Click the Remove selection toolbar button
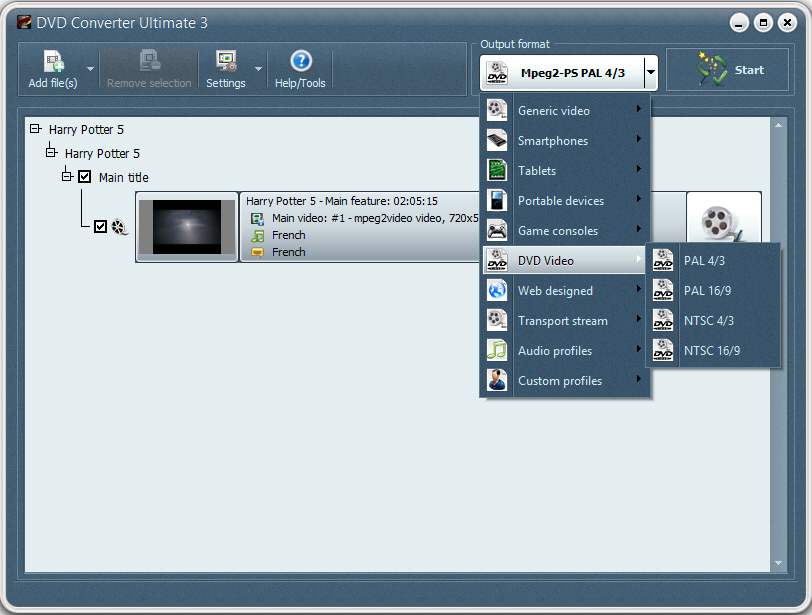Screen dimensions: 812x615 (x=149, y=69)
